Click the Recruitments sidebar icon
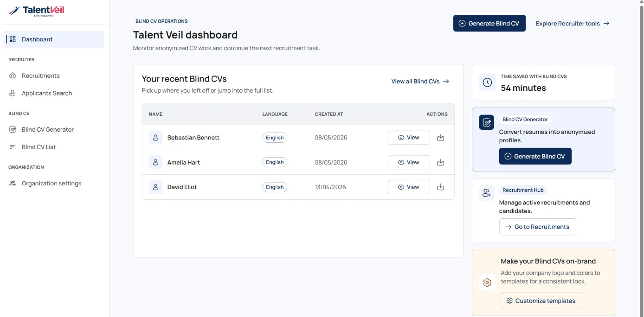The width and height of the screenshot is (644, 317). click(13, 76)
